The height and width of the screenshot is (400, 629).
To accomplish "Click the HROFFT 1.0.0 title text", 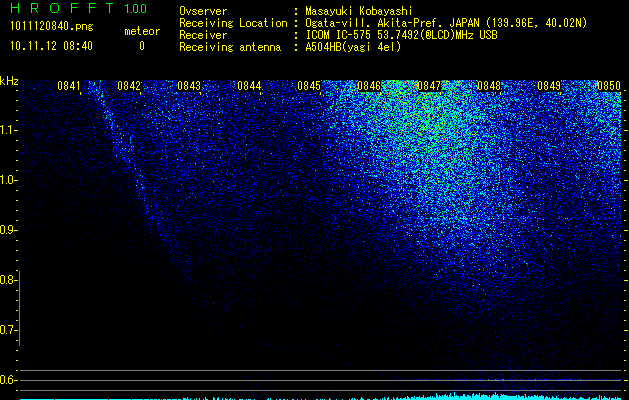I will 78,8.
